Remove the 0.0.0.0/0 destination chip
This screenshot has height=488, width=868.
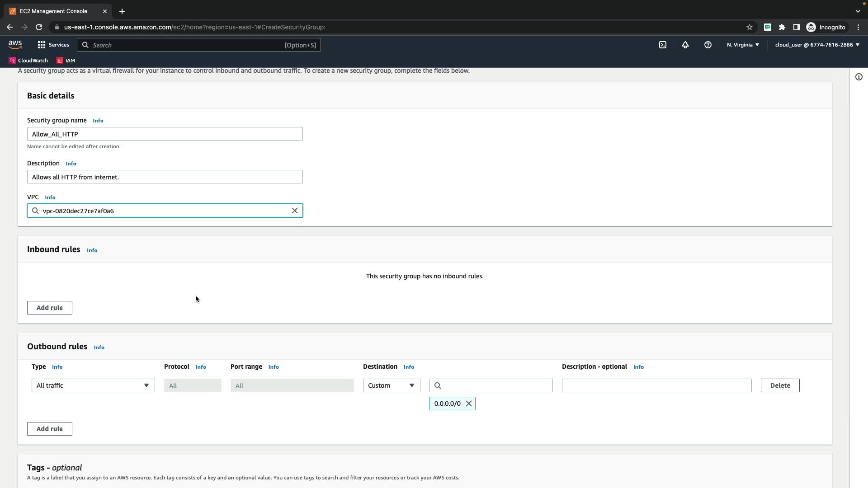coord(468,404)
